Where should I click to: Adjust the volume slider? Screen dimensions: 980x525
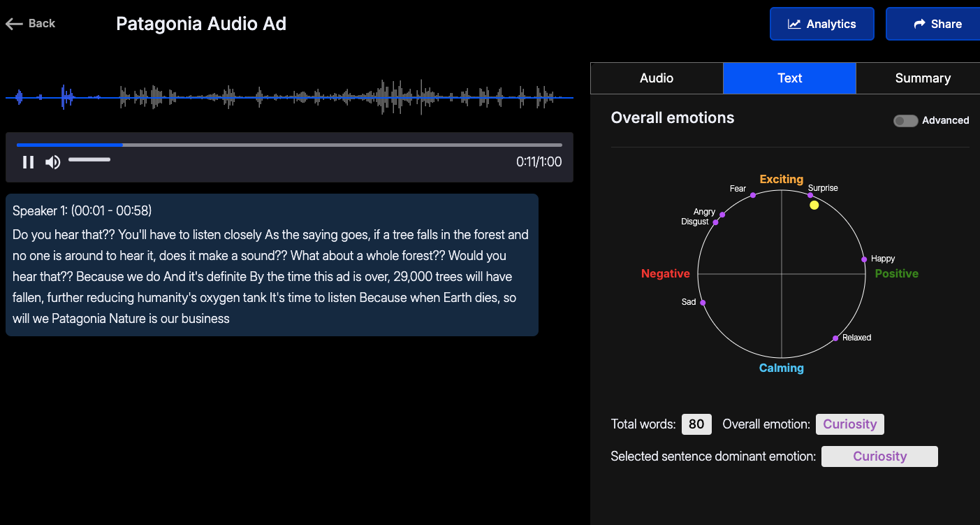(x=89, y=160)
